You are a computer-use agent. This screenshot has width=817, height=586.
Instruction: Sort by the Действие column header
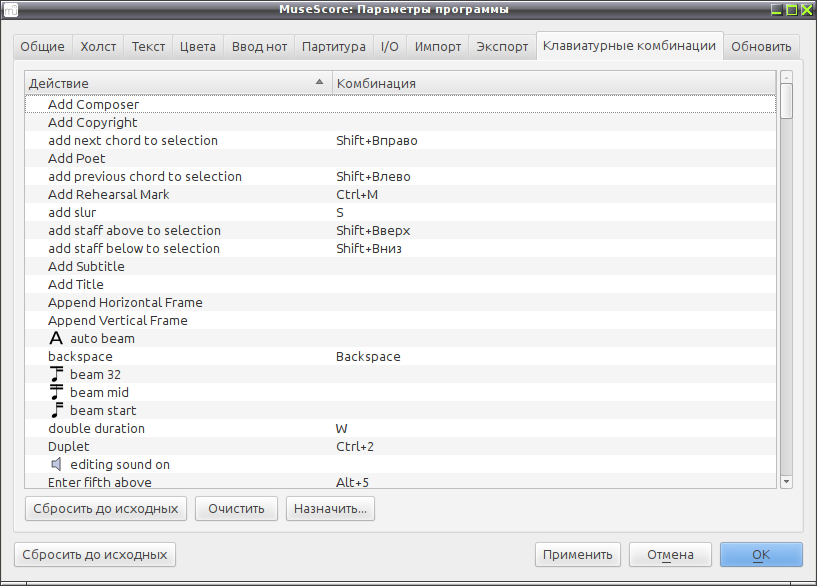point(178,83)
